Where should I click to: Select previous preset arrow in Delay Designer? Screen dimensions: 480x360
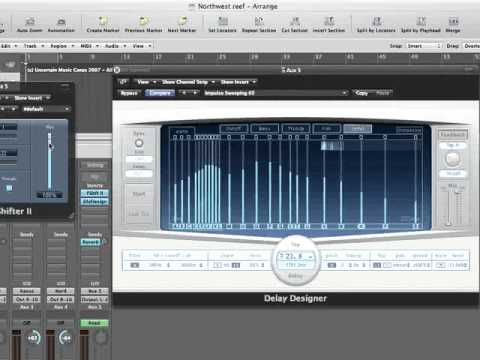coord(184,93)
